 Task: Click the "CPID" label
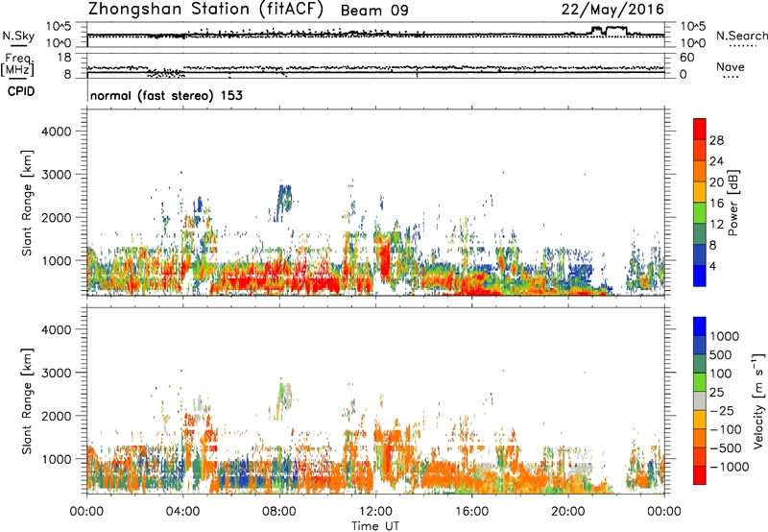click(x=21, y=91)
